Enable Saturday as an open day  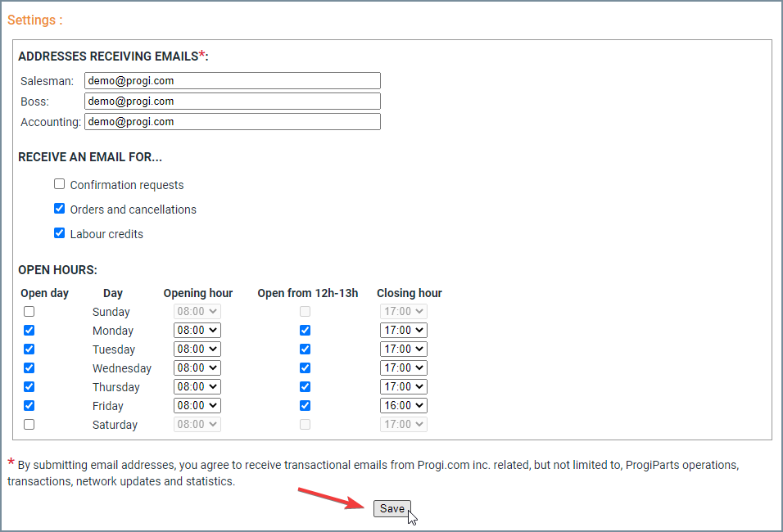pyautogui.click(x=29, y=424)
